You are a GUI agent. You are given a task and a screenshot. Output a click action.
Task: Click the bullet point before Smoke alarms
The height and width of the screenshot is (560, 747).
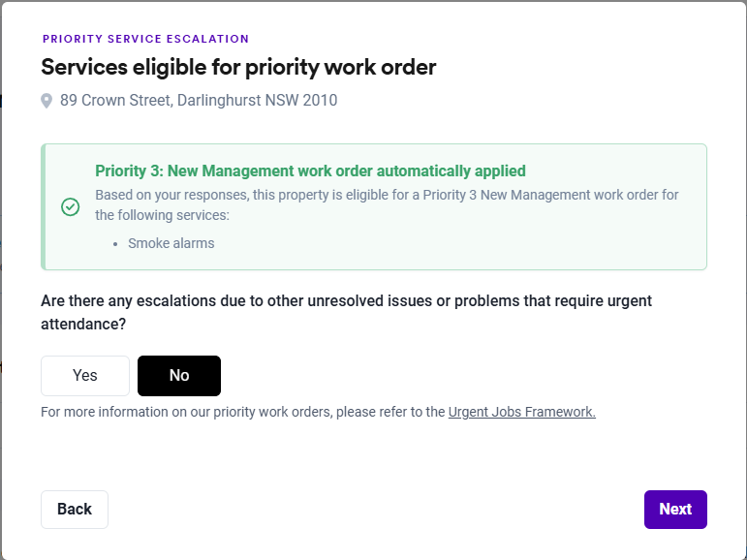pyautogui.click(x=115, y=244)
